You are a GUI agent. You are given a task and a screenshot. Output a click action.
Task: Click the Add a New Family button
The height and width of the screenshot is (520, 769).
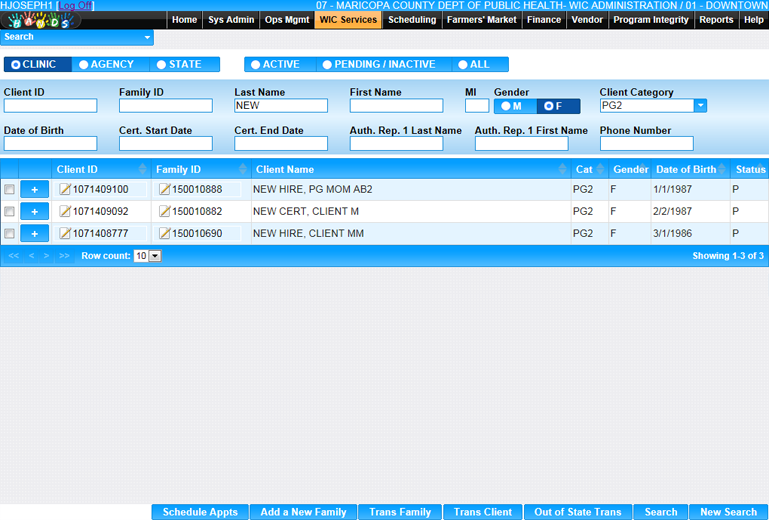click(303, 512)
